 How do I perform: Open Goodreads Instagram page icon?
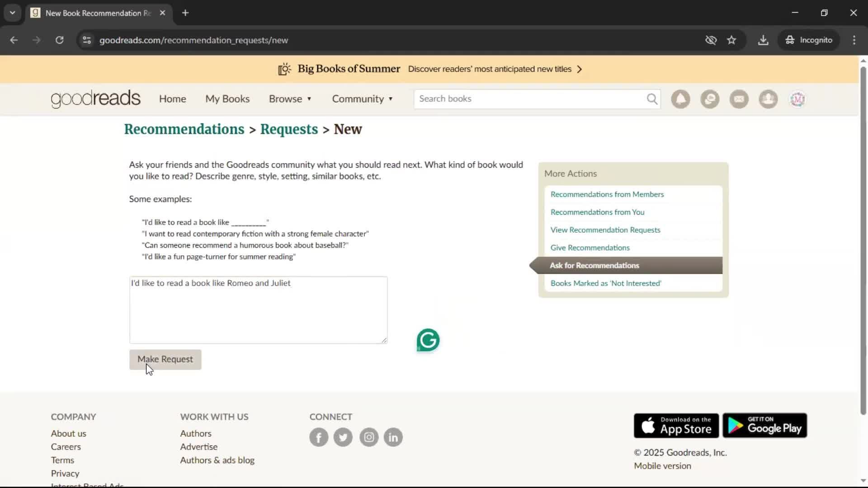(x=369, y=437)
